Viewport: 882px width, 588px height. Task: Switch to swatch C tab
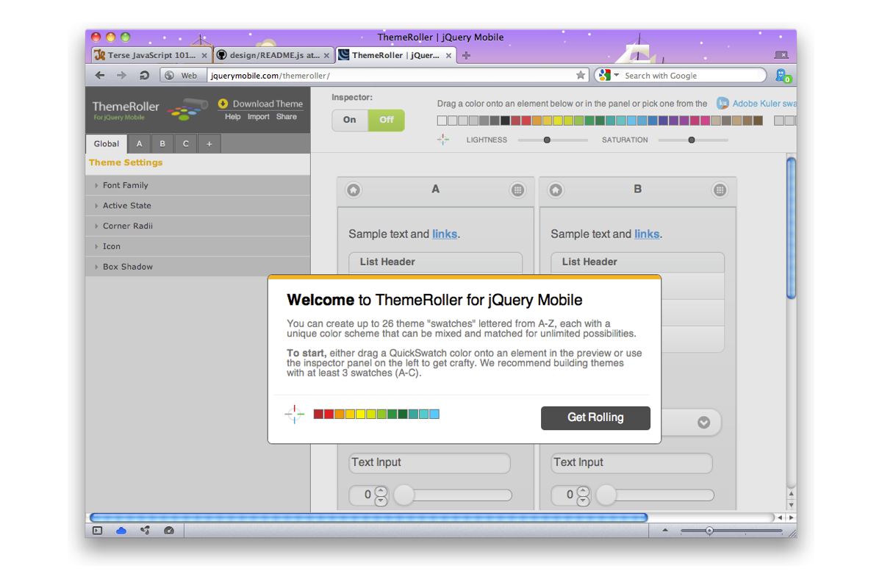pyautogui.click(x=186, y=144)
